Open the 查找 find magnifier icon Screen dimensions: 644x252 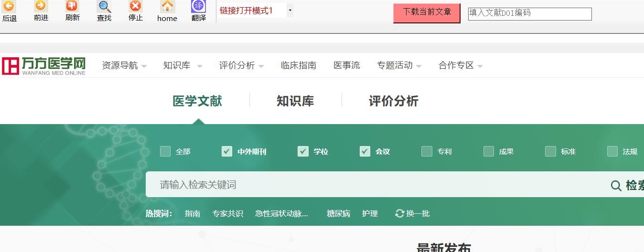[x=104, y=7]
